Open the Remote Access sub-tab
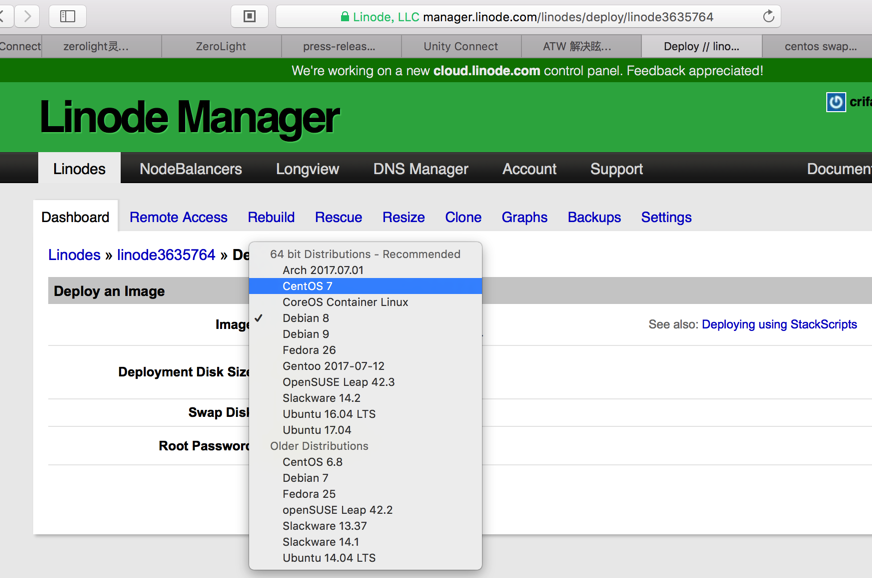Screen dimensions: 872x578 coord(179,217)
